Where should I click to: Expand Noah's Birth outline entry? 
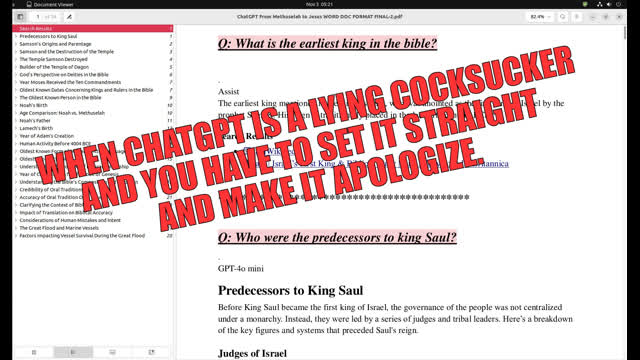[x=16, y=105]
